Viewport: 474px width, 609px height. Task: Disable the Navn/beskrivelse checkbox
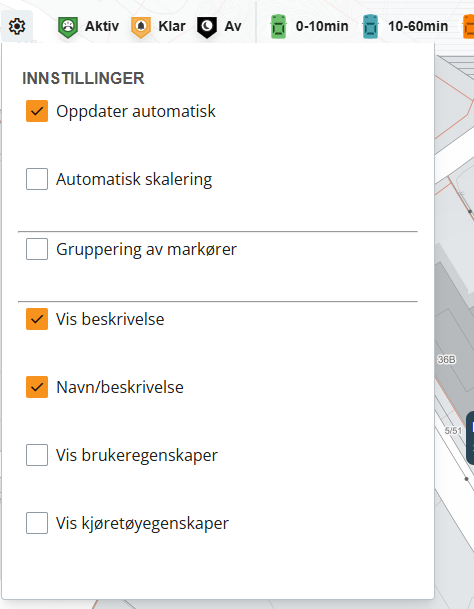(37, 387)
